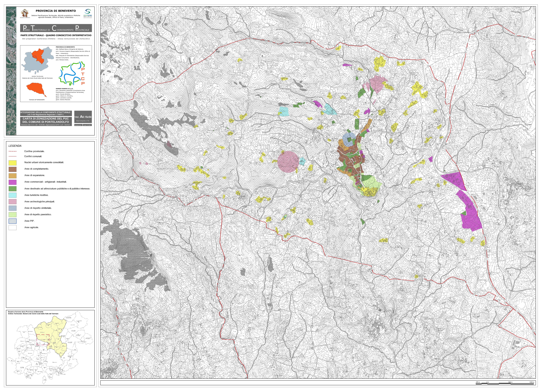
Task: Click 'PARTE STRUTTURALE - QUADRO CONOSCITIVO INTERPRETATIVO'
Action: [x=56, y=35]
